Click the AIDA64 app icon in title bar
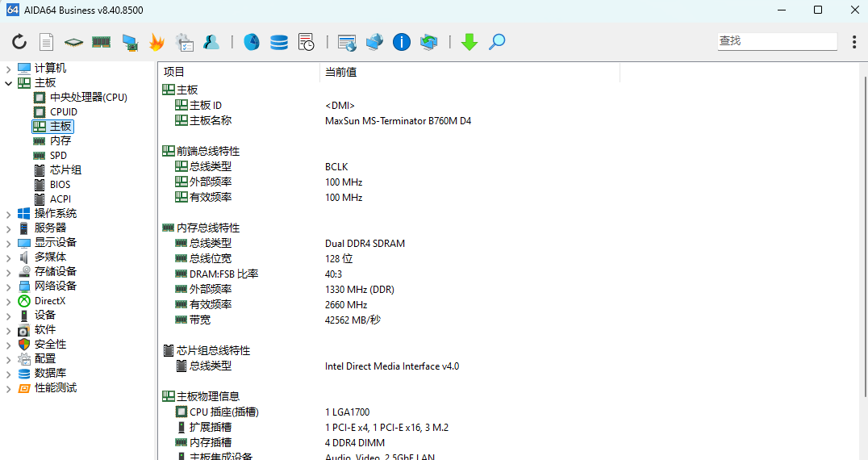Viewport: 868px width, 460px height. click(x=13, y=10)
